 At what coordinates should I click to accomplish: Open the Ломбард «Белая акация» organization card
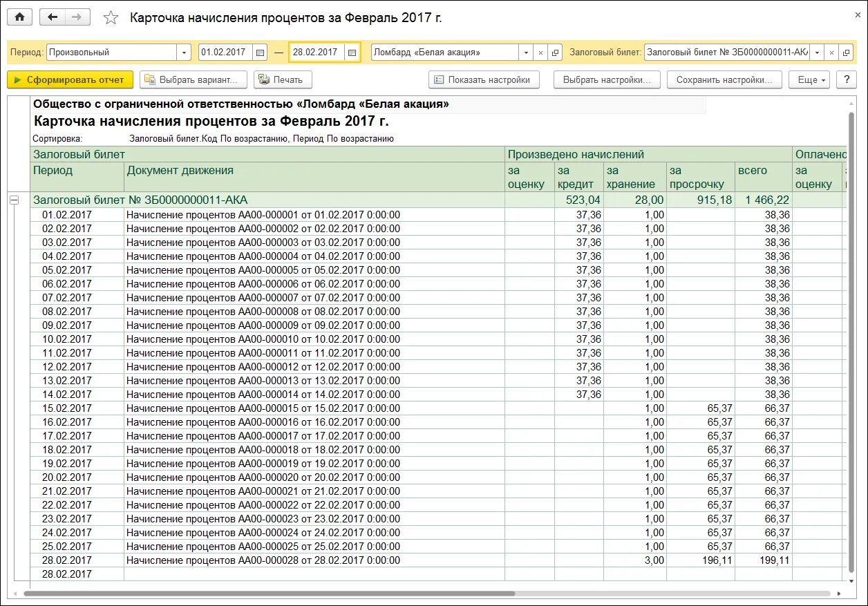555,53
